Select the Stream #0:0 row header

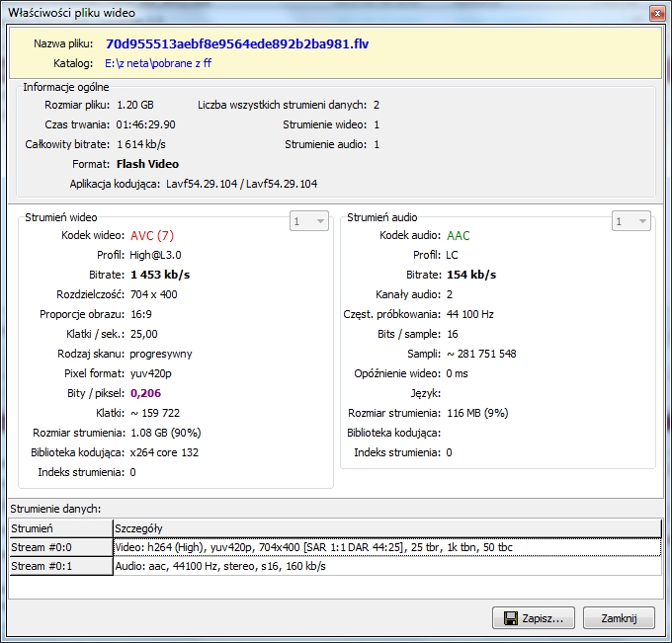tap(61, 547)
